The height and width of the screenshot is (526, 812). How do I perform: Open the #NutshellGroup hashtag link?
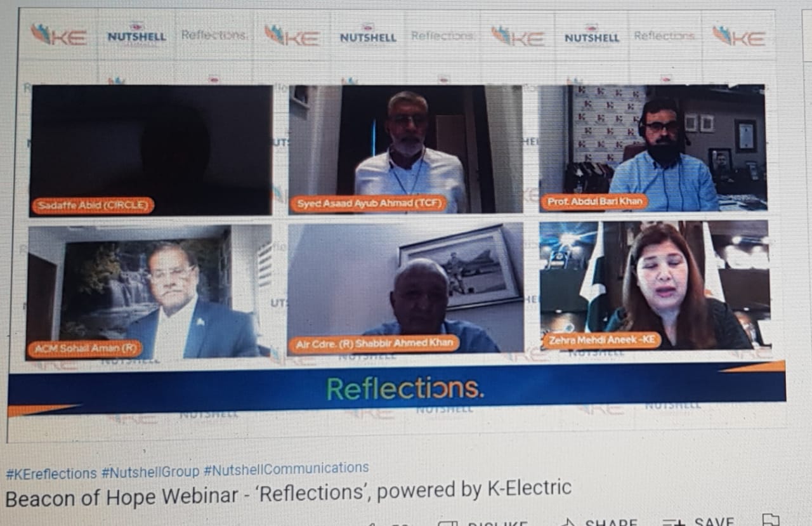point(150,472)
